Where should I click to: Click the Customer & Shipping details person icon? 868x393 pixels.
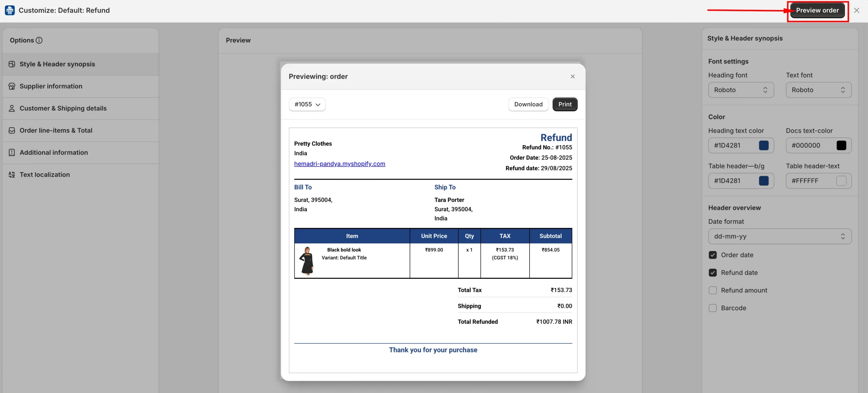[x=12, y=108]
